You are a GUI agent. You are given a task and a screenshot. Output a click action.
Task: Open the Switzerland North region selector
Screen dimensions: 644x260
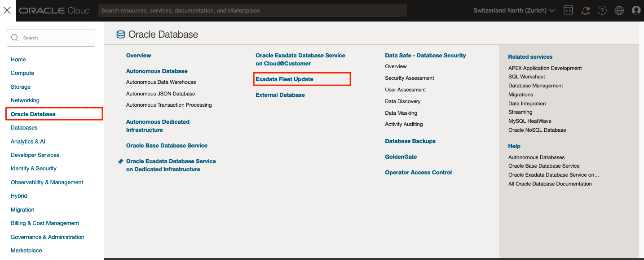tap(513, 10)
